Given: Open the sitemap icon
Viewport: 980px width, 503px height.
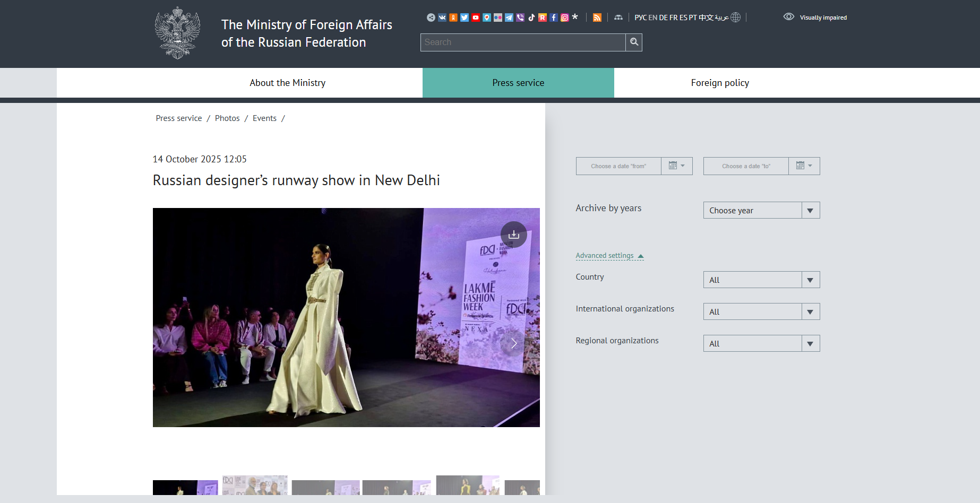Looking at the screenshot, I should click(618, 18).
